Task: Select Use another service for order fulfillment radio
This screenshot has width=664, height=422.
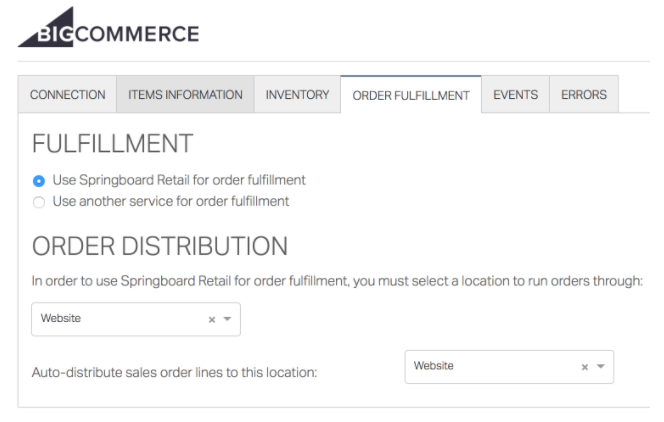Action: click(x=39, y=201)
